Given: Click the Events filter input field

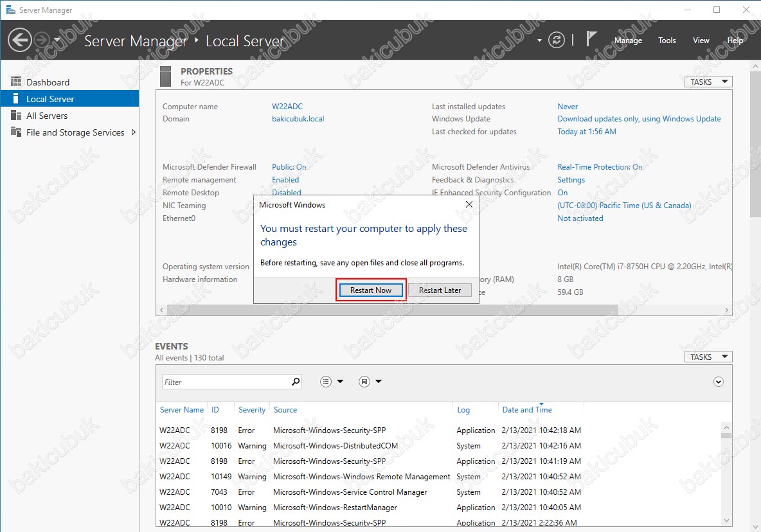Looking at the screenshot, I should (x=225, y=382).
